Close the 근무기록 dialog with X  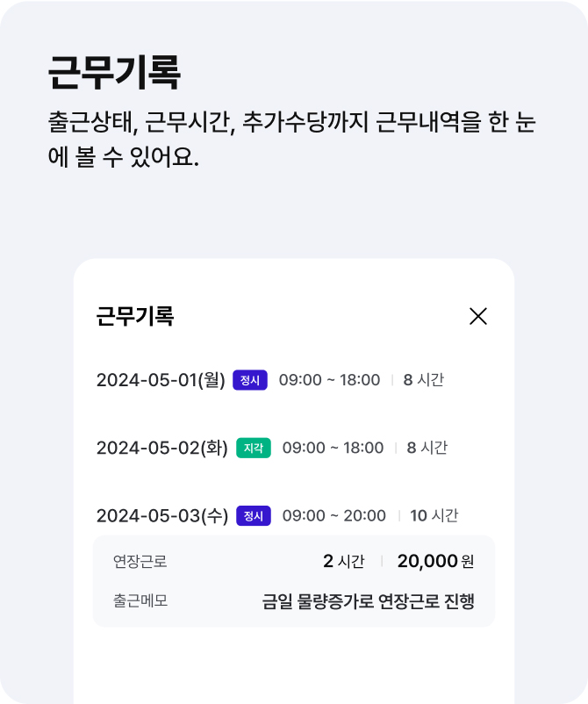tap(478, 316)
